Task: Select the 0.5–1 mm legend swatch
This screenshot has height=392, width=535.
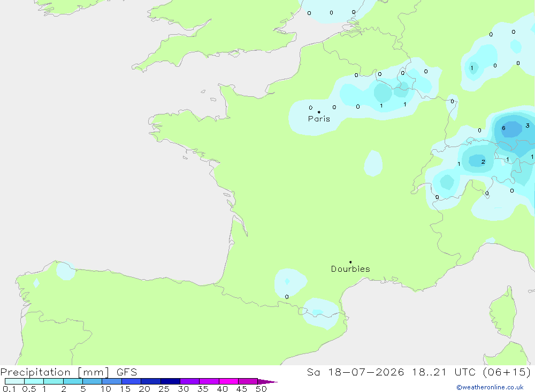Action: [34, 381]
